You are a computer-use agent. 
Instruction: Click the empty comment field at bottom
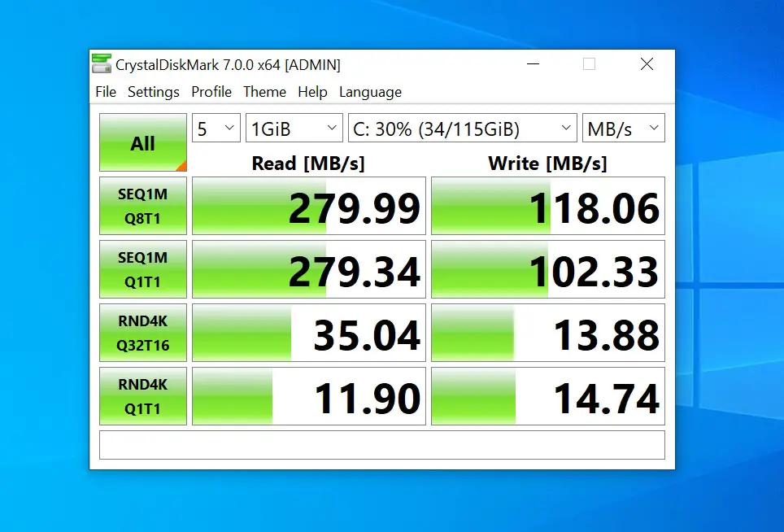coord(381,445)
